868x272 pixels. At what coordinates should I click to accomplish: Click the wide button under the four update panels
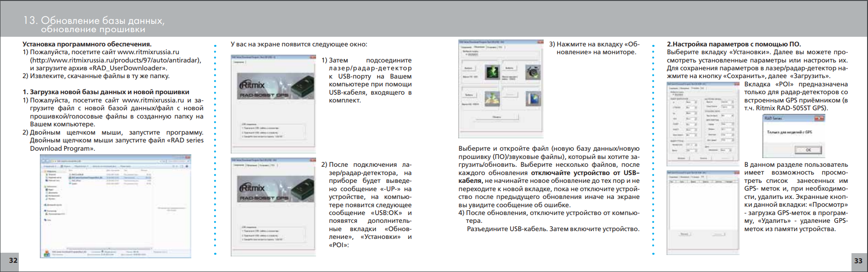497,117
